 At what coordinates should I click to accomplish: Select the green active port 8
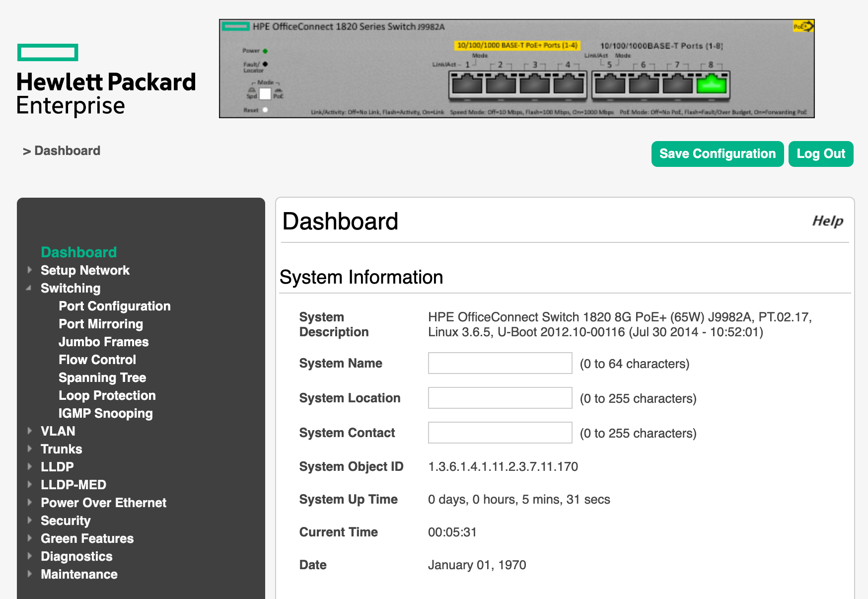712,83
